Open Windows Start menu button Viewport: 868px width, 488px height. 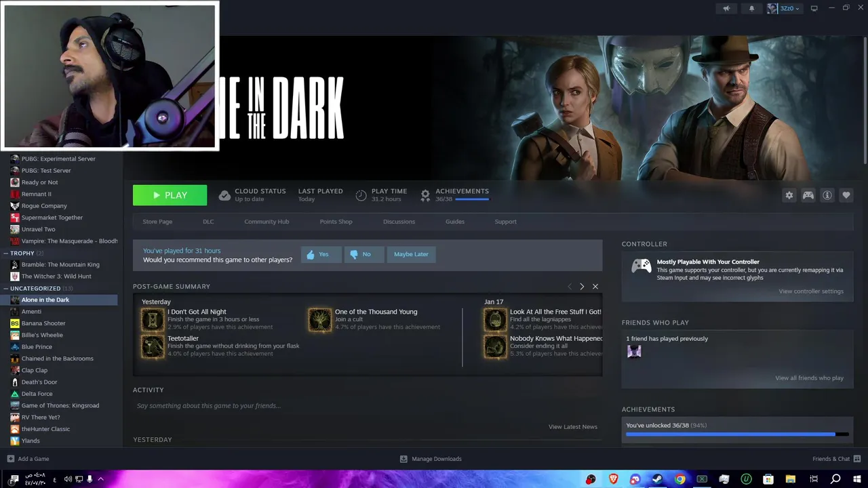[857, 479]
